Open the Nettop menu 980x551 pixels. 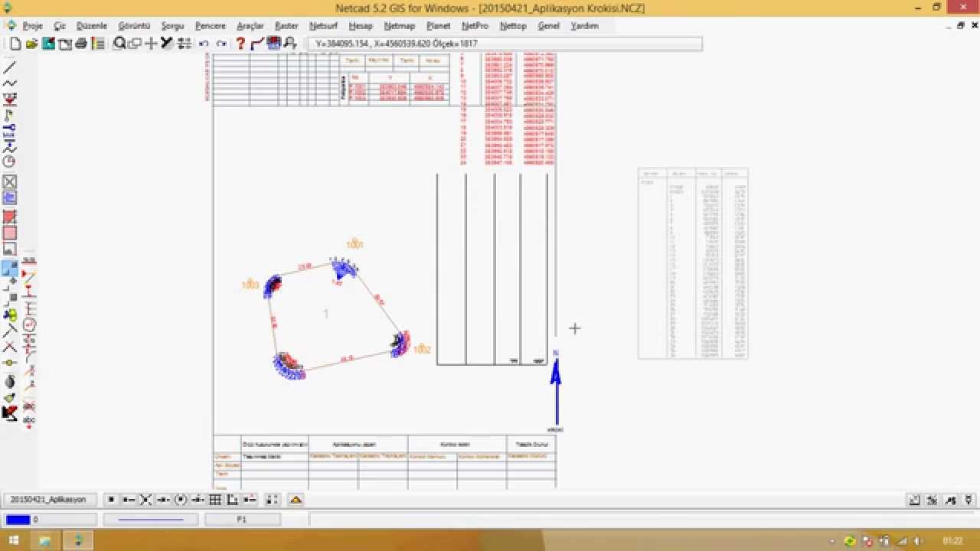(513, 26)
